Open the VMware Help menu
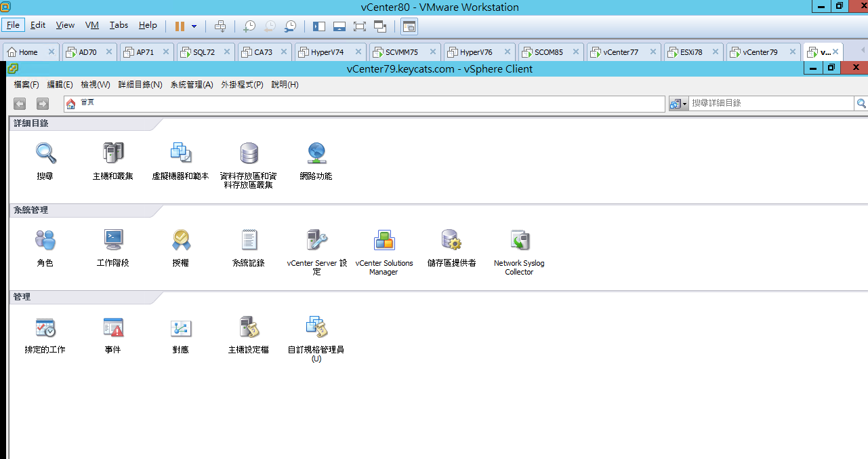This screenshot has width=868, height=459. click(x=148, y=25)
